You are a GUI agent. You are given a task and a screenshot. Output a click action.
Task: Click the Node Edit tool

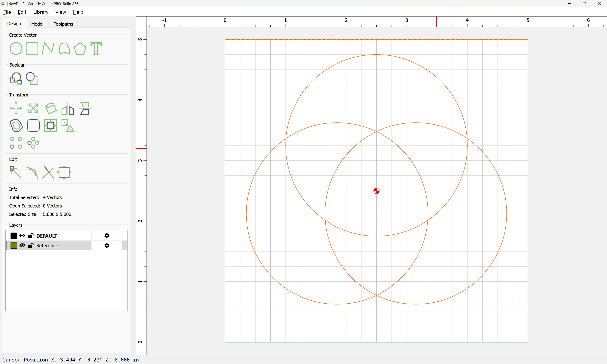(x=15, y=173)
